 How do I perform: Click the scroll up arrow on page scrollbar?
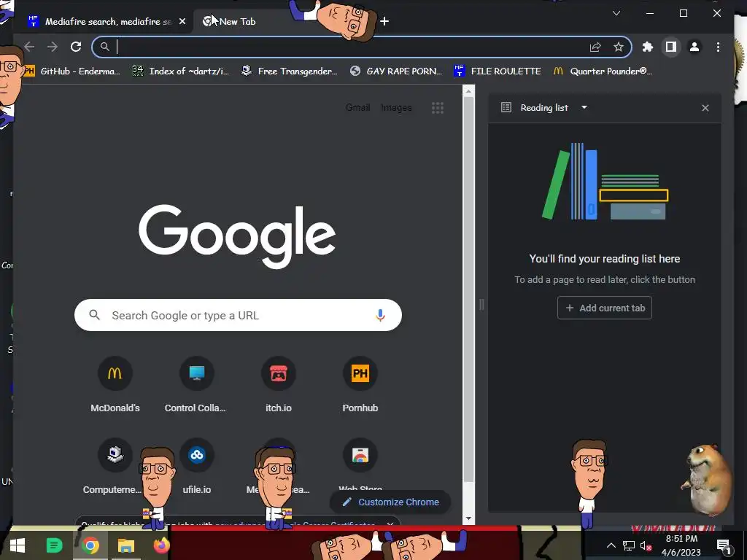coord(468,91)
